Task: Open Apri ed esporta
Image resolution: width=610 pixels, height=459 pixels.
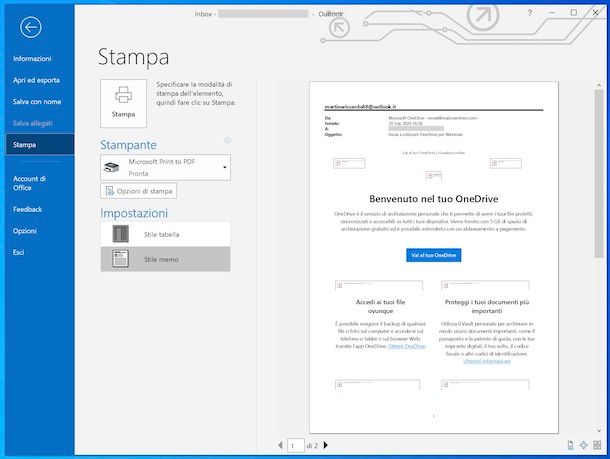Action: (36, 80)
